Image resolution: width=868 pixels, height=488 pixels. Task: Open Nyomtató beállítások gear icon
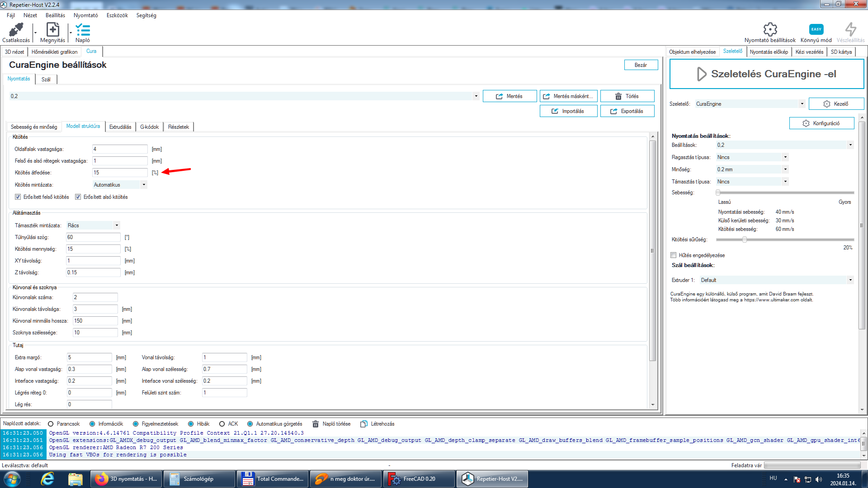coord(770,30)
